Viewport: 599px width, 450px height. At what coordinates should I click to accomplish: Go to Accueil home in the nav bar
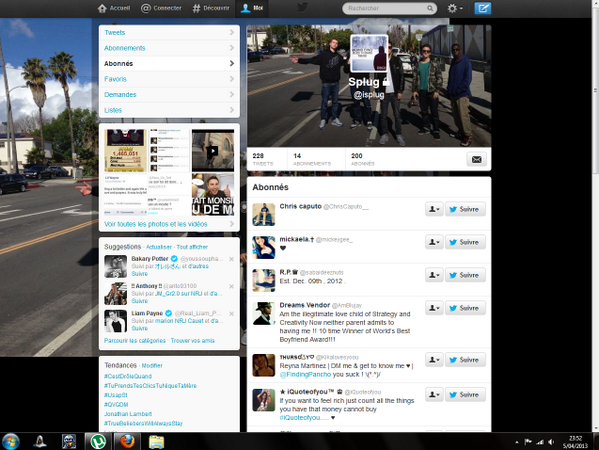click(x=114, y=8)
